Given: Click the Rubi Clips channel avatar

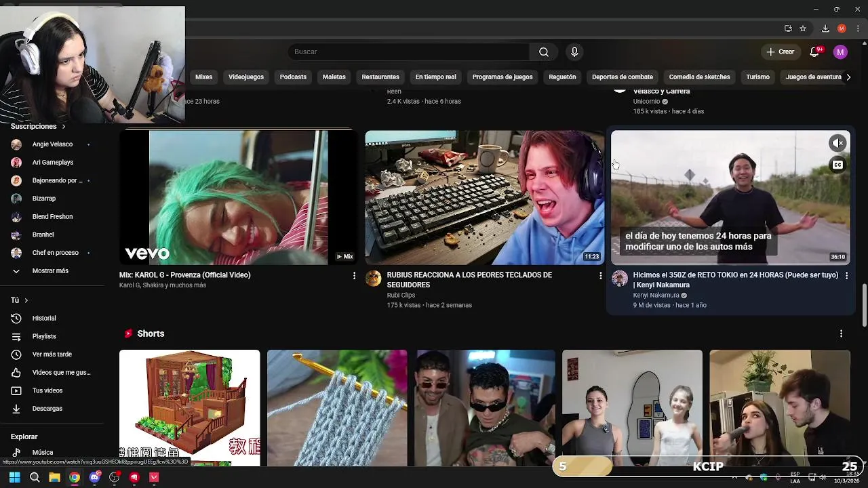Looking at the screenshot, I should coord(374,279).
